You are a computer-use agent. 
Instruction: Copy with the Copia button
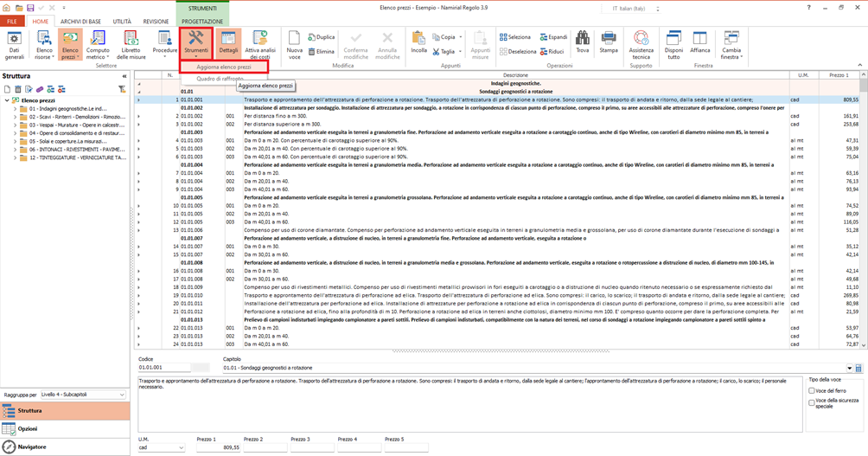click(444, 37)
